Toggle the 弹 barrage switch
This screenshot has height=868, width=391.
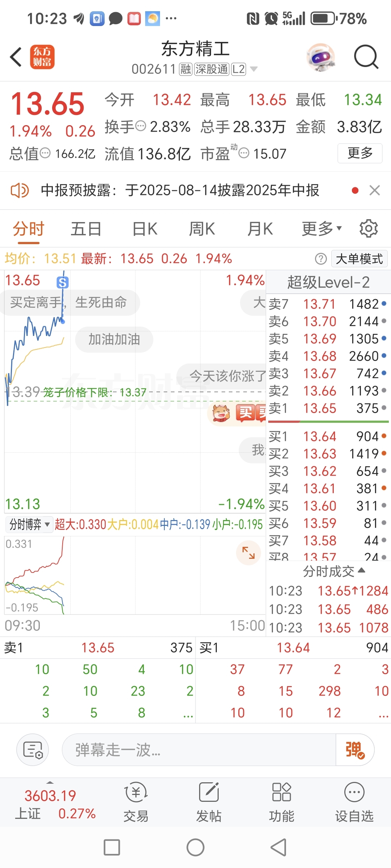click(x=355, y=750)
